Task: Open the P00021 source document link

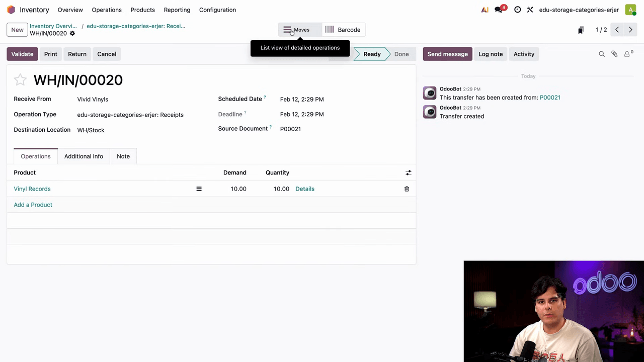Action: [x=550, y=98]
